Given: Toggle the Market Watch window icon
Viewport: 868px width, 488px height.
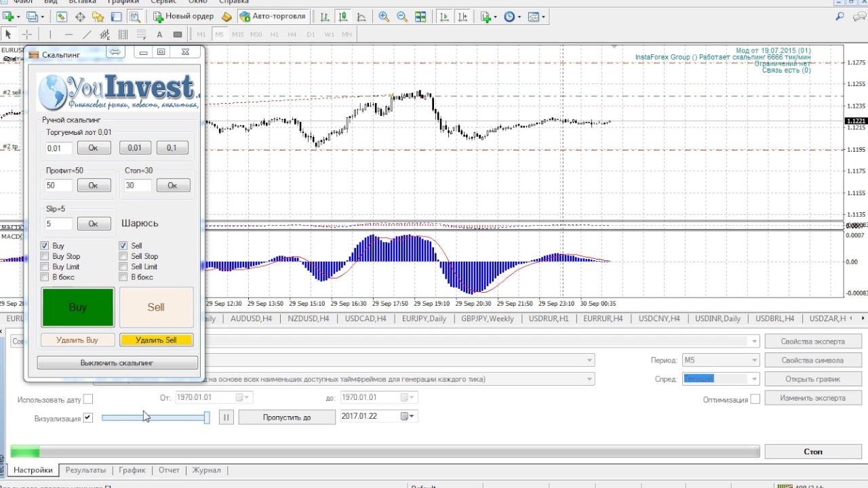Looking at the screenshot, I should point(62,16).
